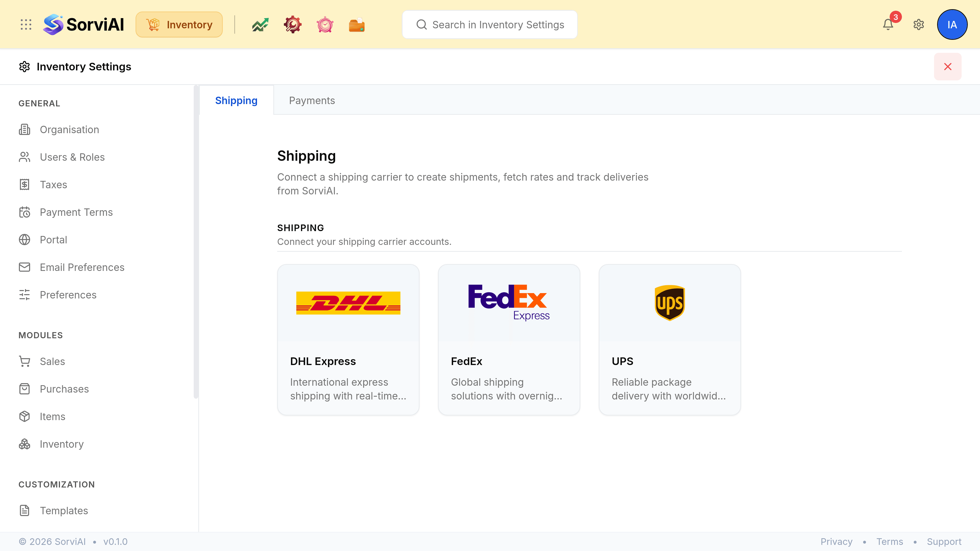The height and width of the screenshot is (551, 980).
Task: Click the MODULES section heading
Action: [x=41, y=335]
